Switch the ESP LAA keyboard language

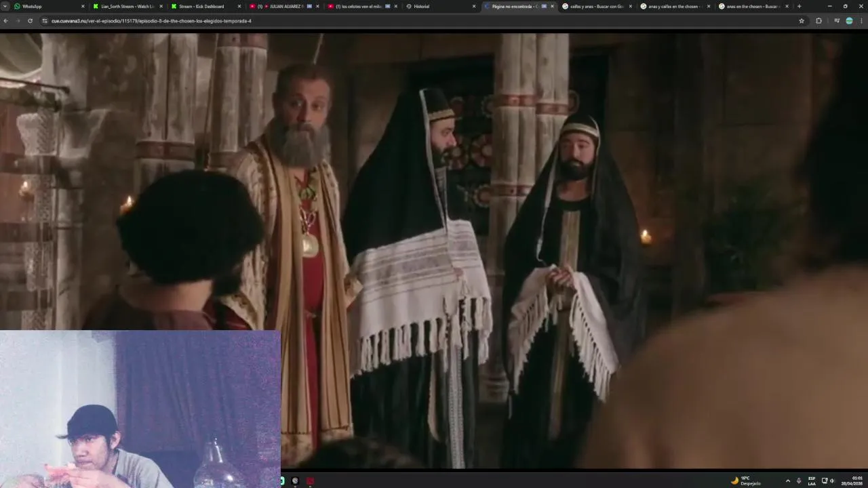812,481
